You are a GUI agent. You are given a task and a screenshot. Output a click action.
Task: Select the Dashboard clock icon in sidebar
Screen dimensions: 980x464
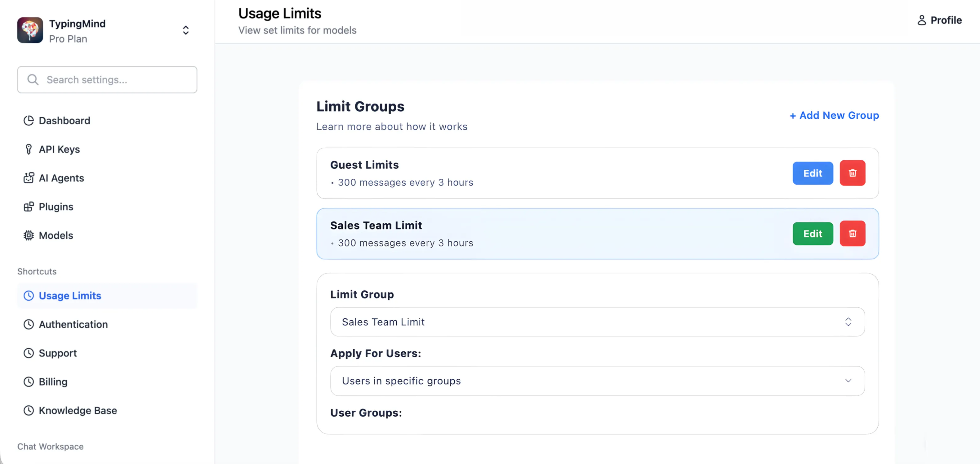pyautogui.click(x=29, y=121)
